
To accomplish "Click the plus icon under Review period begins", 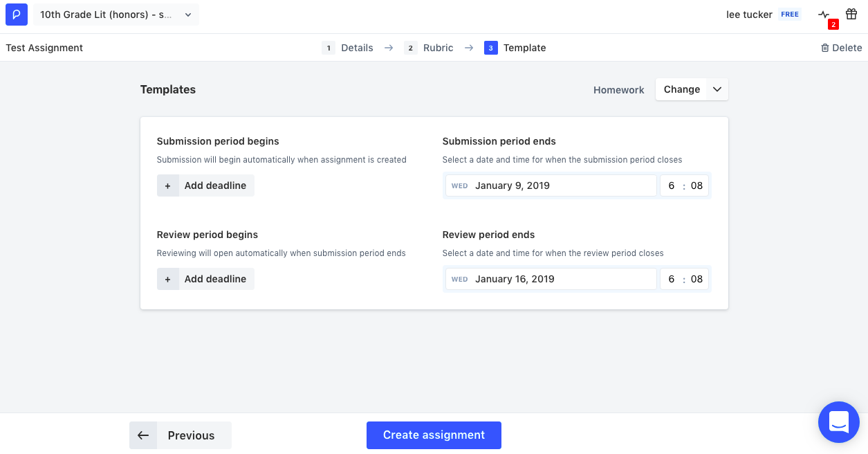I will [168, 279].
